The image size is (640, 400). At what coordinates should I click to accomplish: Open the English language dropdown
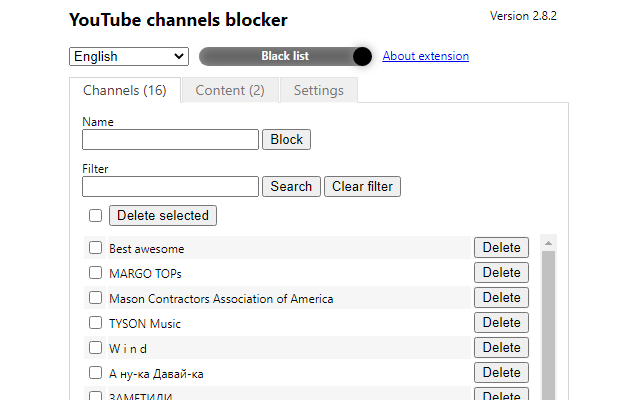[129, 56]
